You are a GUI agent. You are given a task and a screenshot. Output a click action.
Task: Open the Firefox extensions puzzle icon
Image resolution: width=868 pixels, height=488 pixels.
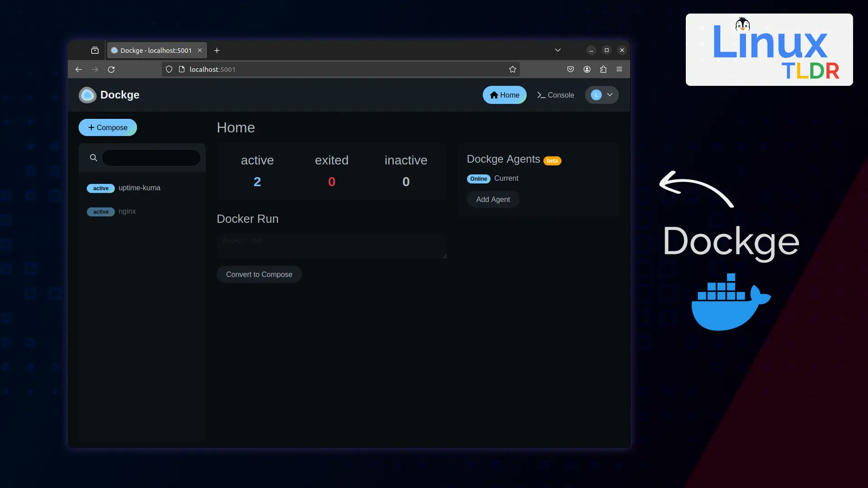603,69
